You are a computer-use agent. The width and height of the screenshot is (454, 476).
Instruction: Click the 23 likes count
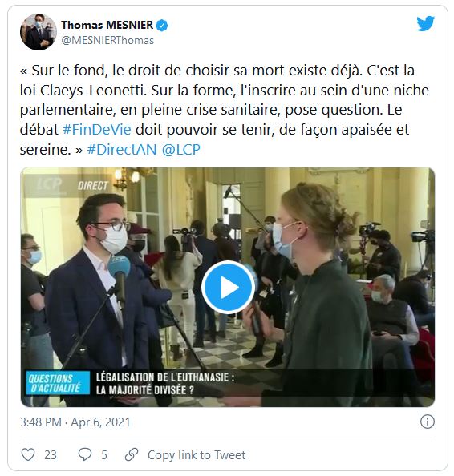click(51, 454)
